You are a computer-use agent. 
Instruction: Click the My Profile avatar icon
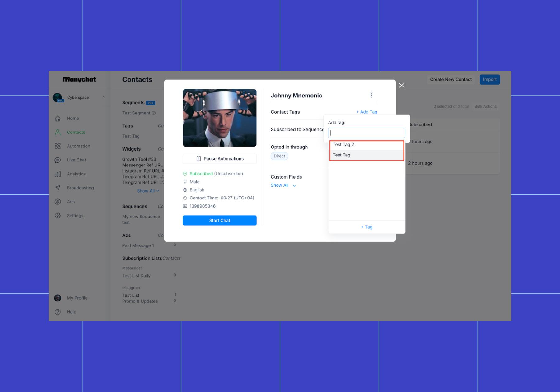tap(58, 298)
